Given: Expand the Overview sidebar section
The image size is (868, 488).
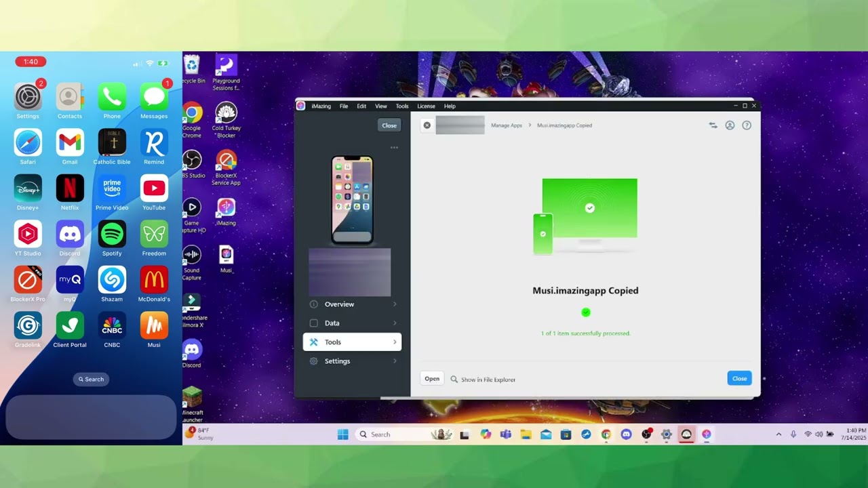Looking at the screenshot, I should [352, 304].
